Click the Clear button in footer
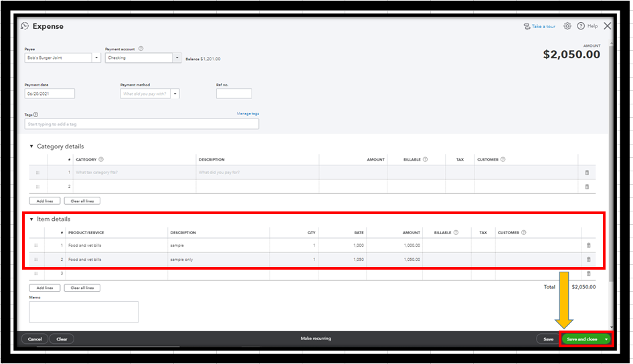633x364 pixels. 62,339
